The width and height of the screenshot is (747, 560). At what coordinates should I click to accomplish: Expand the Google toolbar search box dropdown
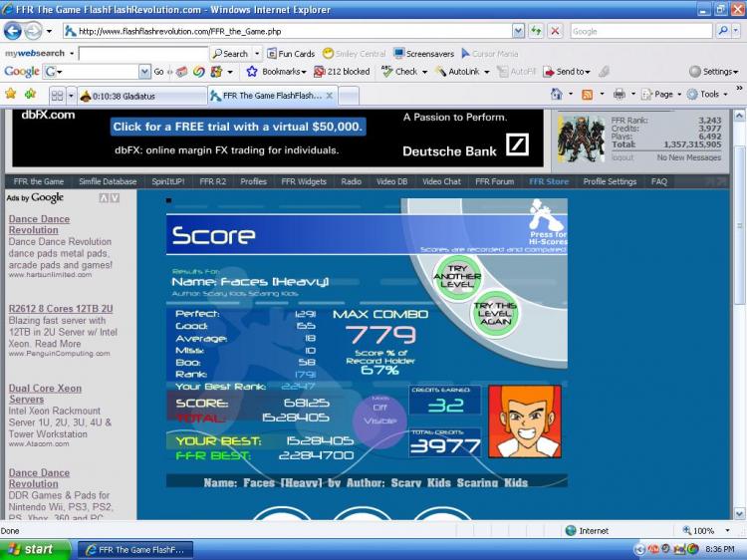(x=144, y=72)
